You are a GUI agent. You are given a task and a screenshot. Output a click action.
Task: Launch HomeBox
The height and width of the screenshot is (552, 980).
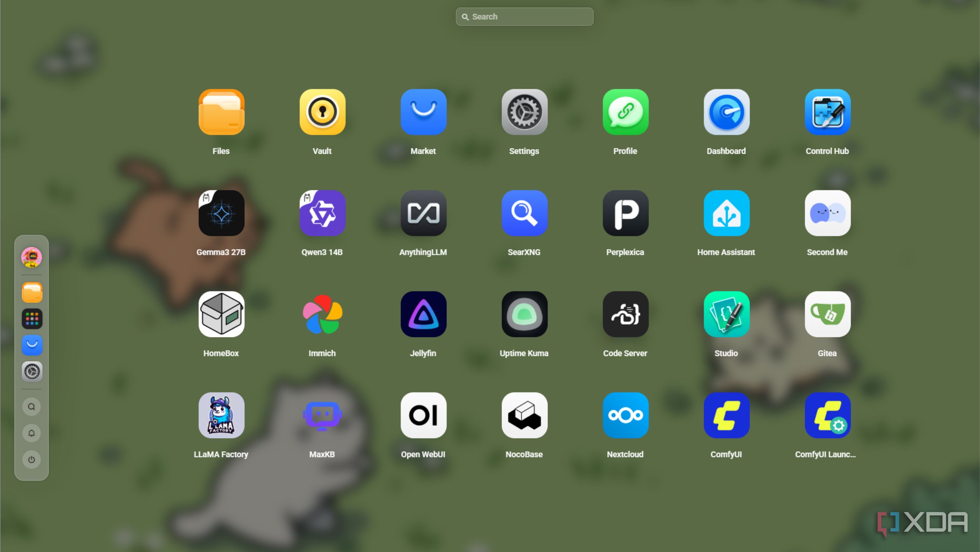coord(221,314)
